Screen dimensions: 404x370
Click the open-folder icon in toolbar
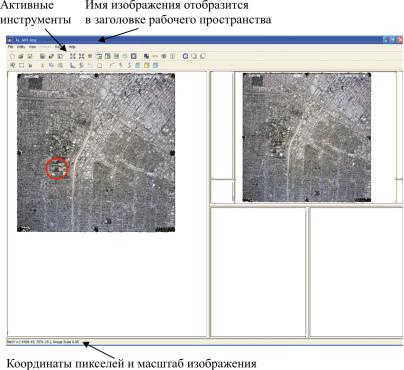click(x=21, y=56)
